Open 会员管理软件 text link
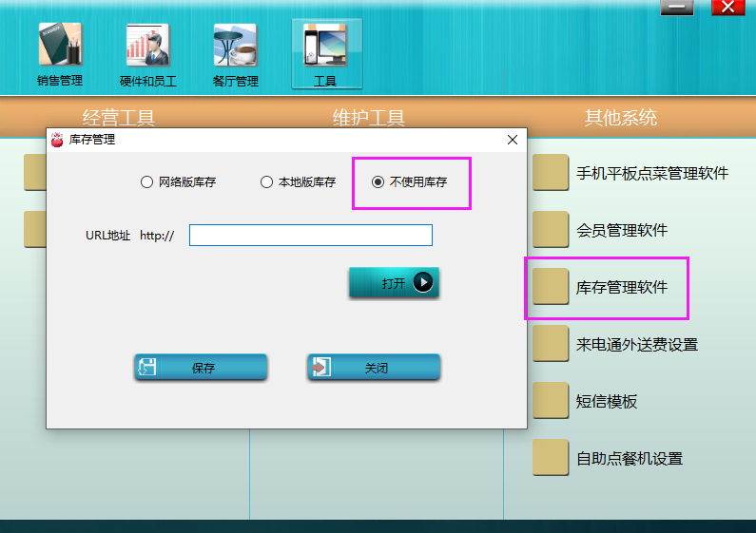The height and width of the screenshot is (533, 756). (x=622, y=230)
